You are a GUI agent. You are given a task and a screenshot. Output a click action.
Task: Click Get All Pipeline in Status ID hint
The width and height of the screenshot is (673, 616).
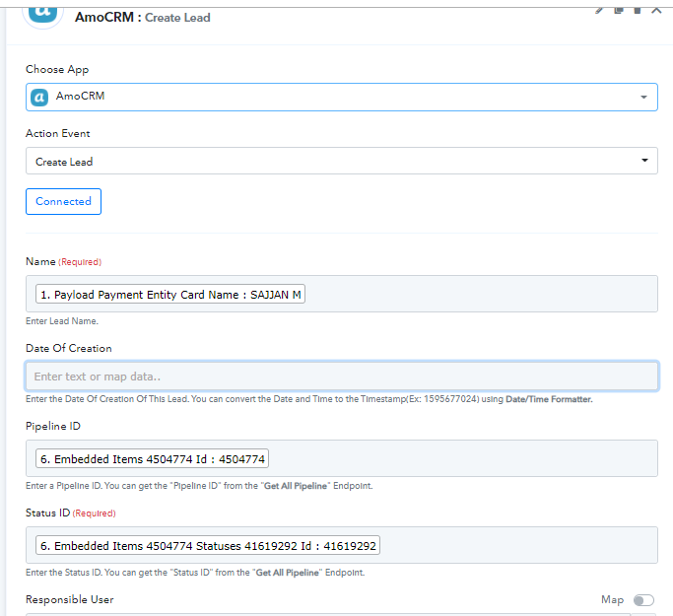tap(287, 573)
